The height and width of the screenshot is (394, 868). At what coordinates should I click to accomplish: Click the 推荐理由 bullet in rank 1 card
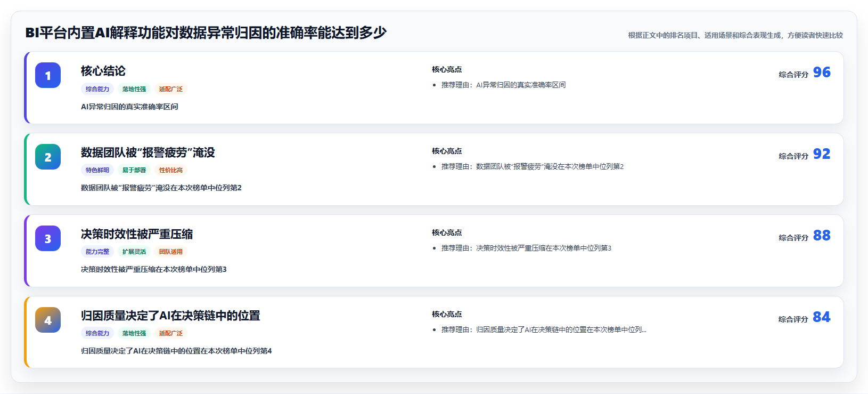click(x=503, y=85)
